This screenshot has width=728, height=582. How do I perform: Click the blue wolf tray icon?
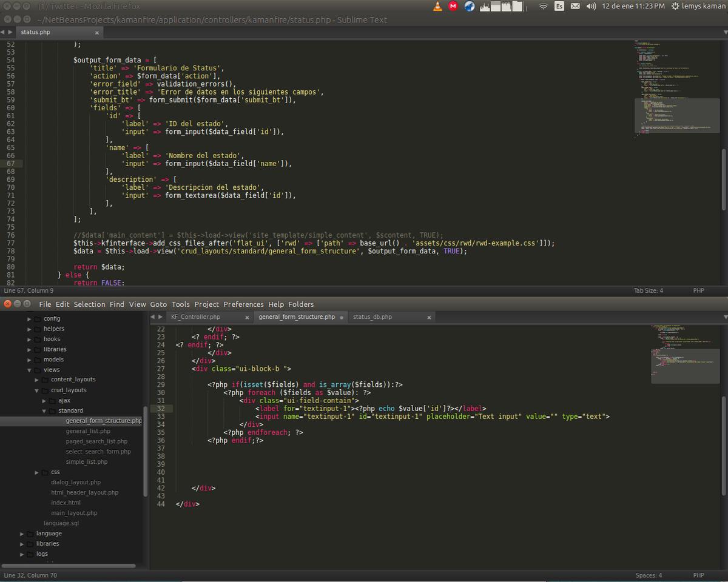[x=470, y=6]
